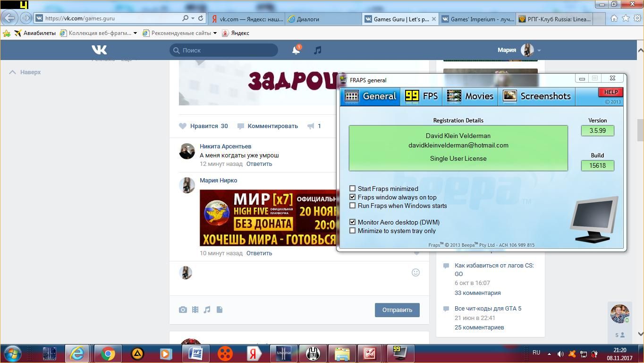Open Microsoft Word from taskbar
Viewport: 644px width, 363px height.
(195, 354)
